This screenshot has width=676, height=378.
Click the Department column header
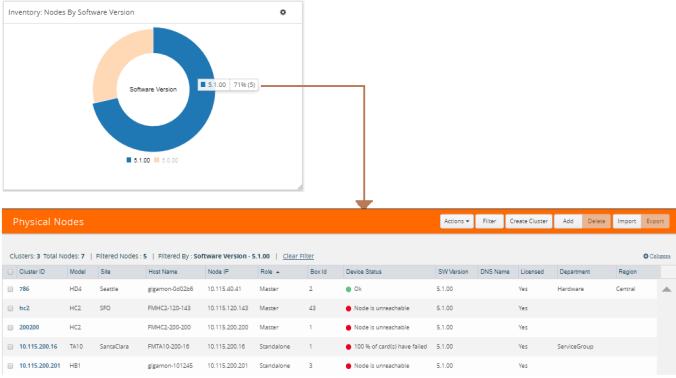coord(575,272)
